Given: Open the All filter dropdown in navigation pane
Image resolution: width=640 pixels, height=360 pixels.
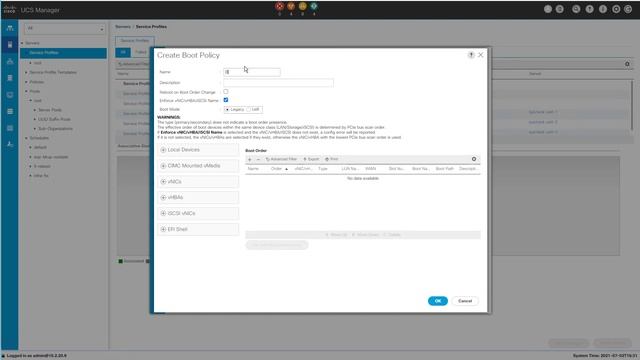Looking at the screenshot, I should pos(64,29).
